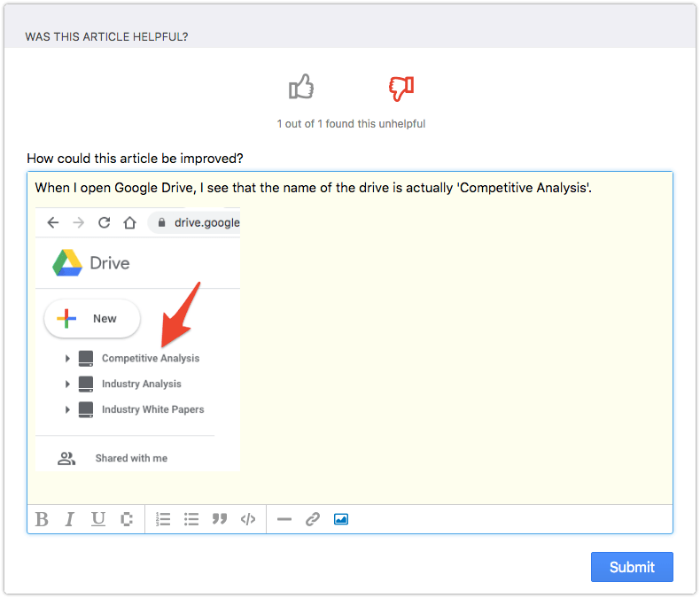Click the 'WAS THIS ARTICLE HELPFUL?' heading
Viewport: 700px width, 598px height.
[x=106, y=36]
